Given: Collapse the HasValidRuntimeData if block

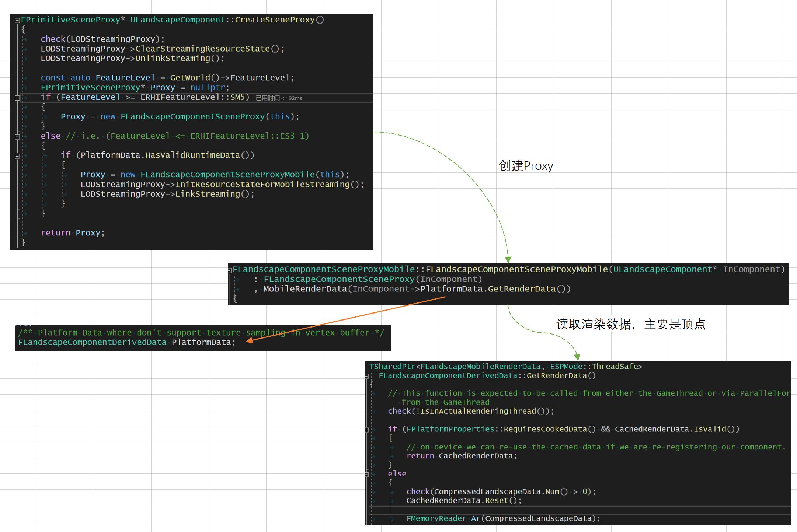Looking at the screenshot, I should [x=17, y=156].
